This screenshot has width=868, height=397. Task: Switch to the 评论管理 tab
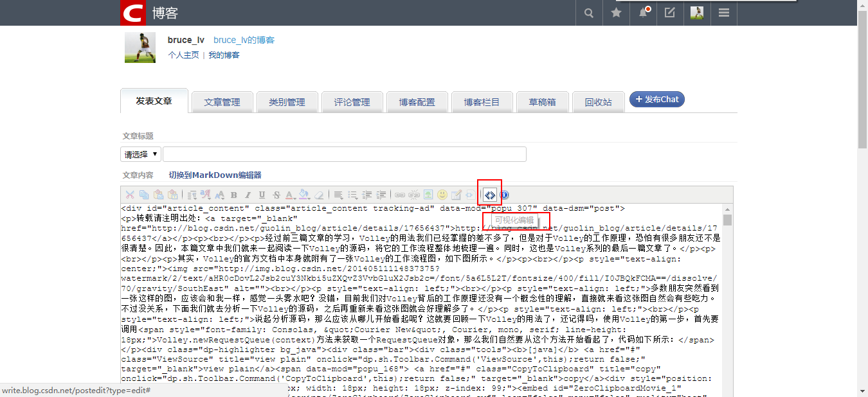352,102
